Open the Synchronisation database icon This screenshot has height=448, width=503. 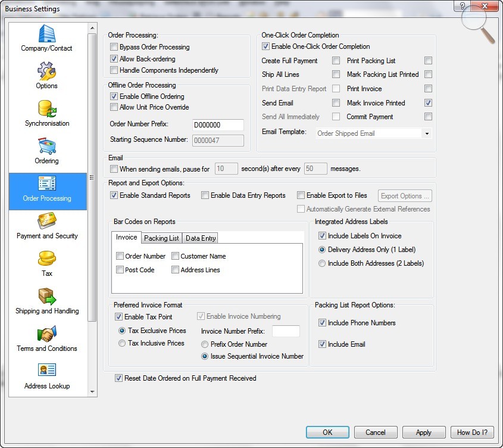pyautogui.click(x=46, y=109)
